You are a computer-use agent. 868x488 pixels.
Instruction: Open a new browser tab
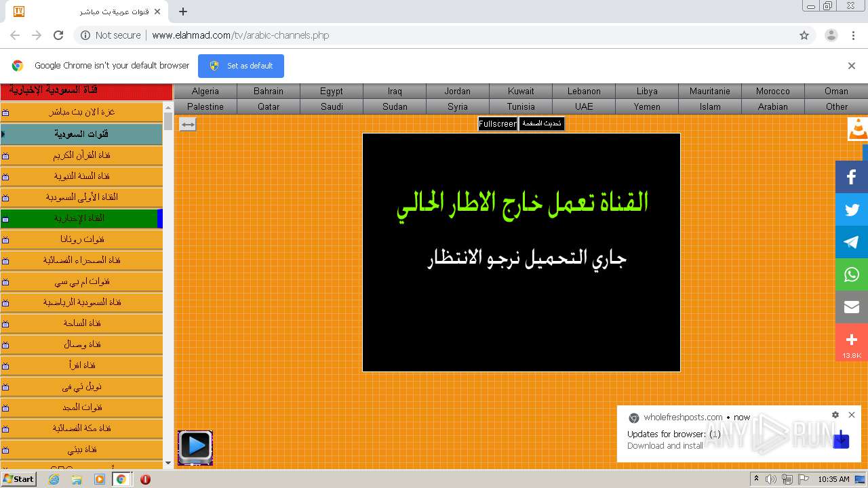click(183, 12)
